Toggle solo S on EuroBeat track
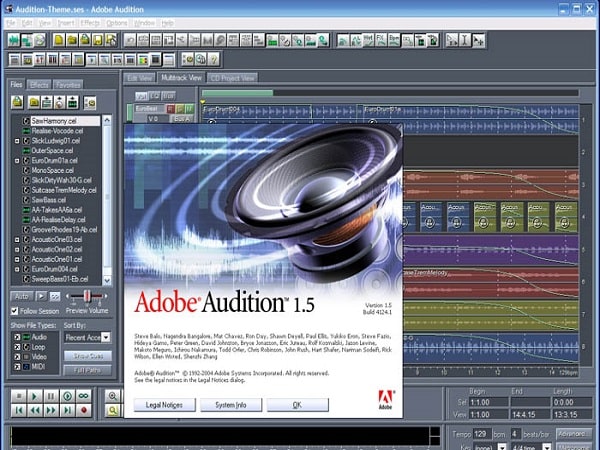This screenshot has width=600, height=450. (180, 109)
